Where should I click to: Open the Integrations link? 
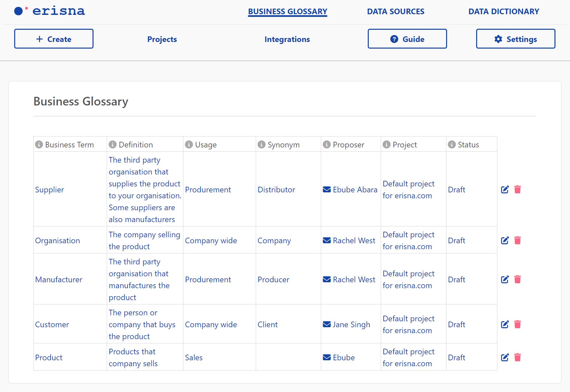[x=287, y=39]
